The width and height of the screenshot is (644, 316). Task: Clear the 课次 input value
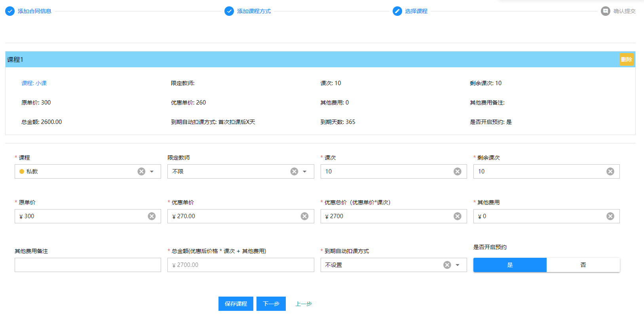[457, 171]
